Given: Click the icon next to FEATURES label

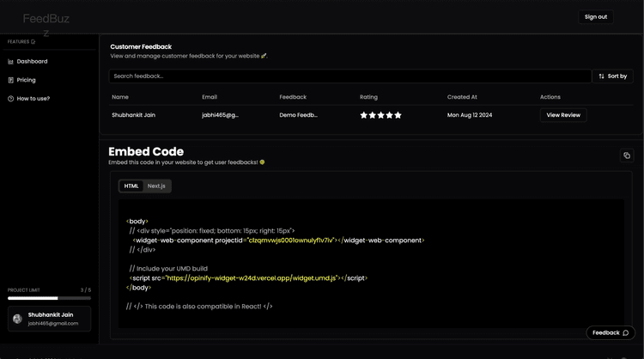Looking at the screenshot, I should pos(33,42).
